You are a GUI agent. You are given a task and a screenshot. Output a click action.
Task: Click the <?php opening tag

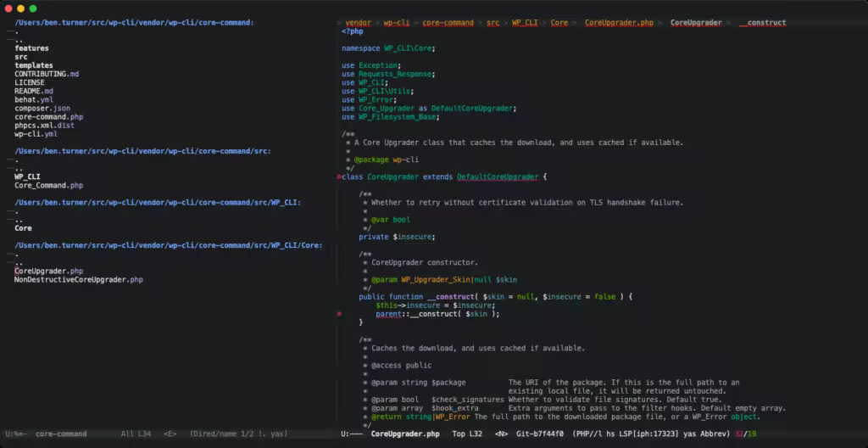pyautogui.click(x=352, y=31)
